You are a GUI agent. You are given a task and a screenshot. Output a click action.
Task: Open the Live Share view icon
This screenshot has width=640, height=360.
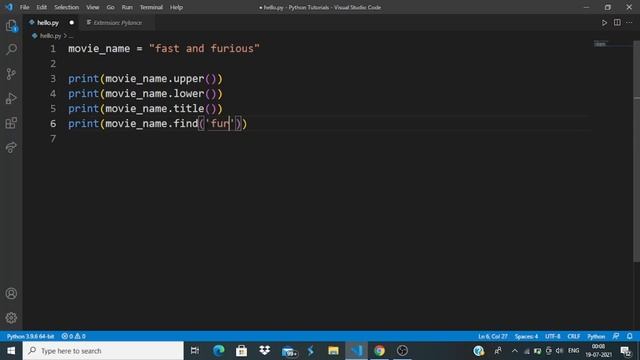point(11,147)
